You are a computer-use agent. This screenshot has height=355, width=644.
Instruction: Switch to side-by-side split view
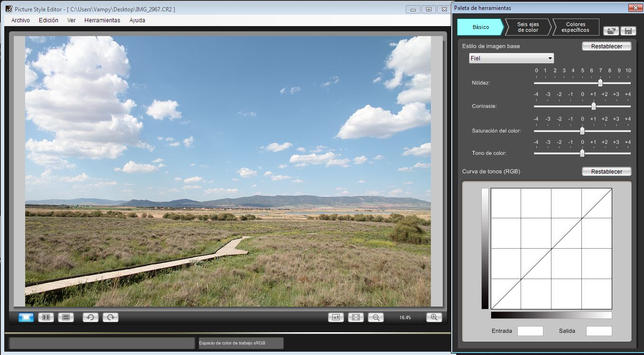point(46,318)
